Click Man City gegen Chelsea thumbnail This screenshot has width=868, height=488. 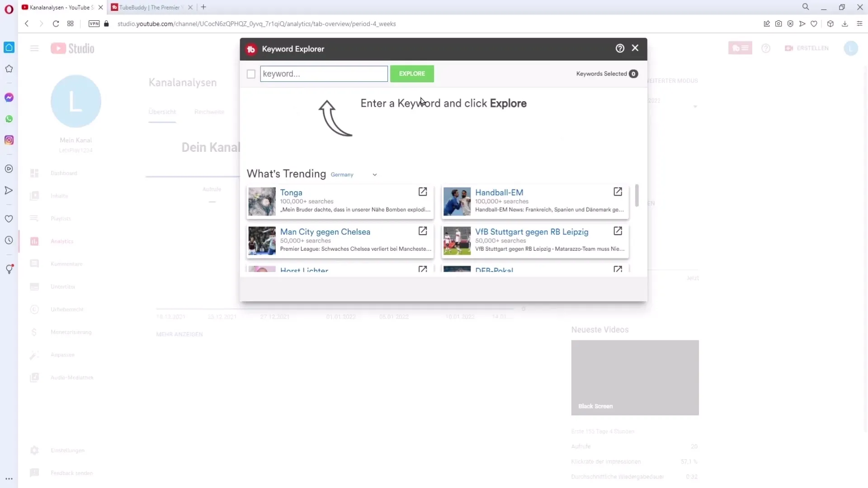262,241
